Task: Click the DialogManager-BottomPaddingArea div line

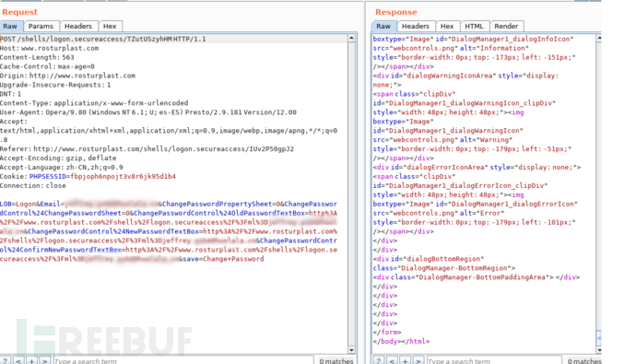Action: click(477, 277)
